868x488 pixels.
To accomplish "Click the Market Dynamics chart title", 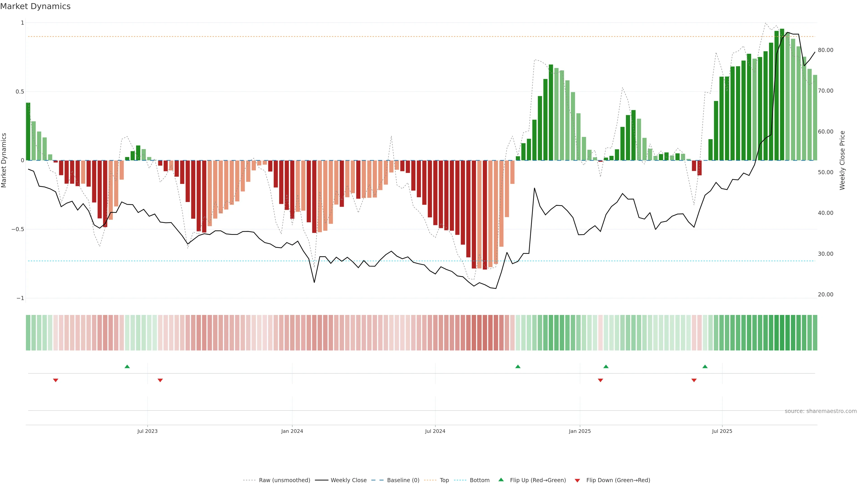I will (x=35, y=6).
